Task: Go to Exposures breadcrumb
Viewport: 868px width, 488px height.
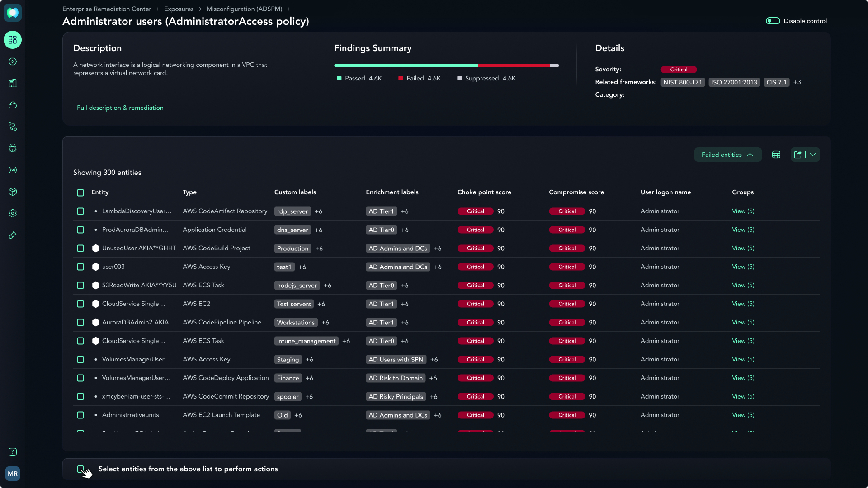Action: click(x=179, y=9)
